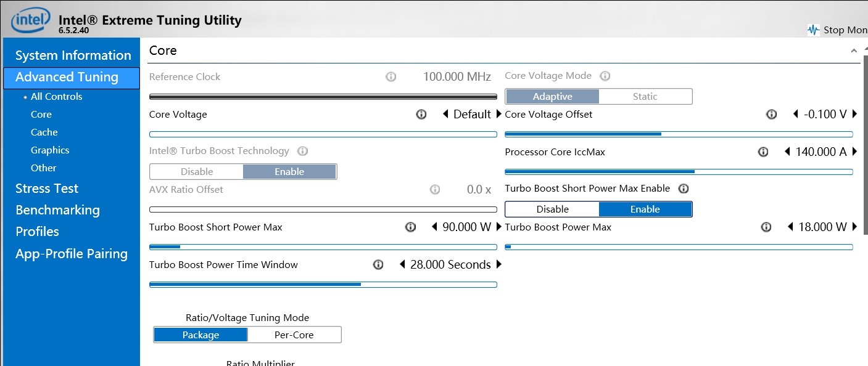This screenshot has width=868, height=366.
Task: Select Per-Core tuning mode
Action: (294, 335)
